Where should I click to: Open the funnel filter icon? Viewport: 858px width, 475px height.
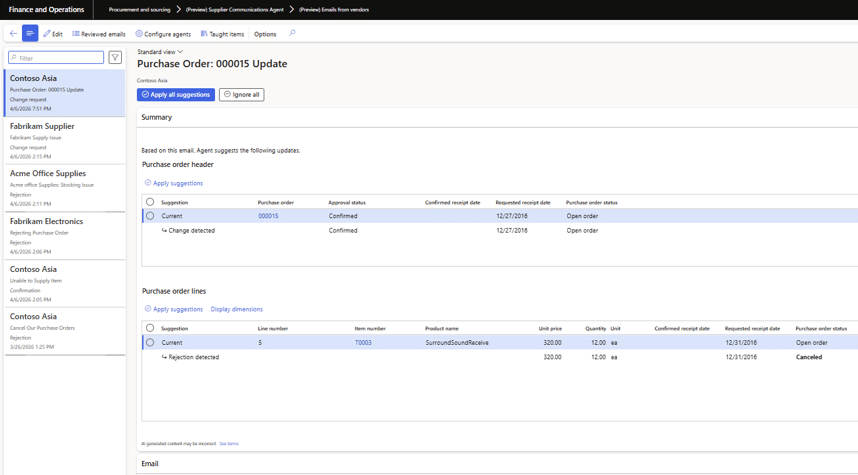115,57
